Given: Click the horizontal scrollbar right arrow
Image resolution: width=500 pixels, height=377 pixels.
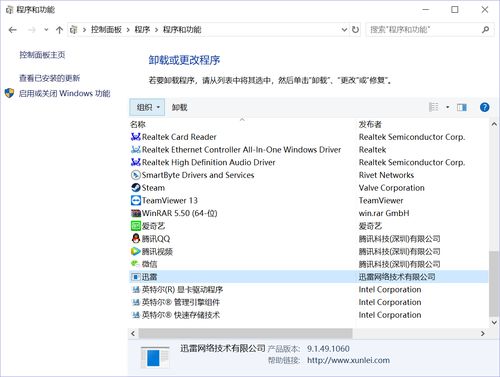Looking at the screenshot, I should coord(482,333).
